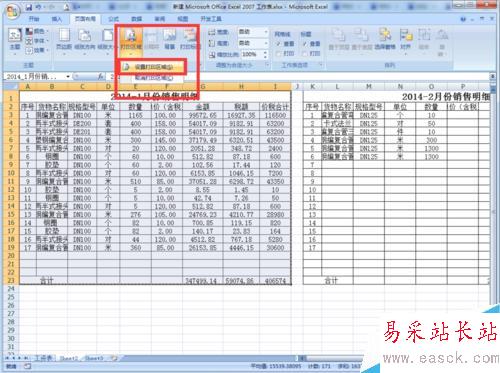Open theme Fonts option

tap(37, 41)
